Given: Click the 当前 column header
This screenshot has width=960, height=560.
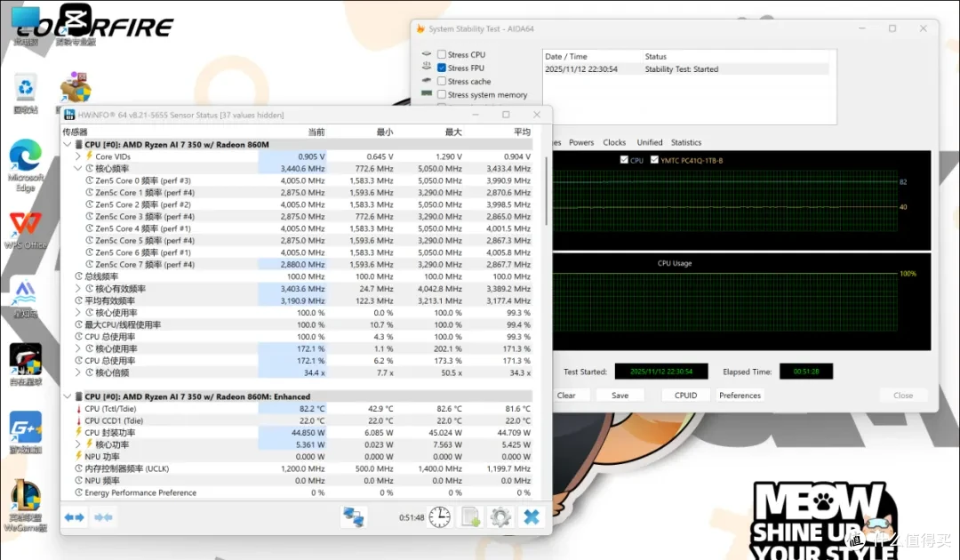Looking at the screenshot, I should [x=316, y=132].
